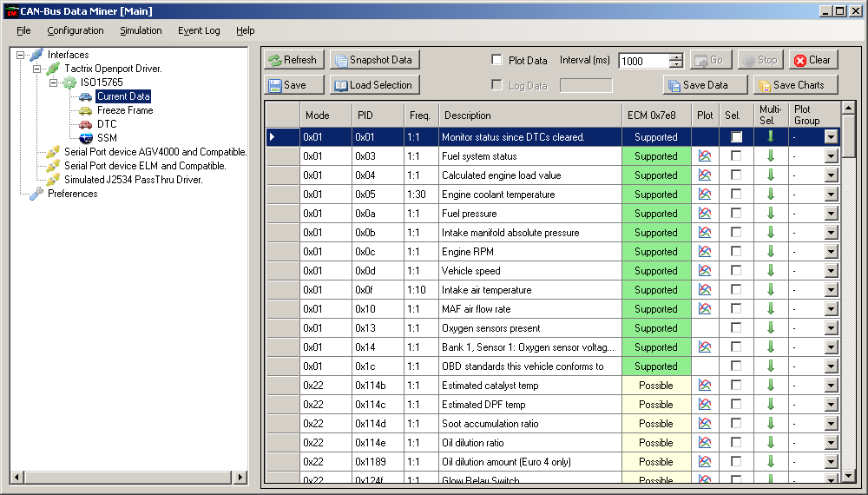Enable the Plot Data checkbox
868x495 pixels.
point(497,60)
